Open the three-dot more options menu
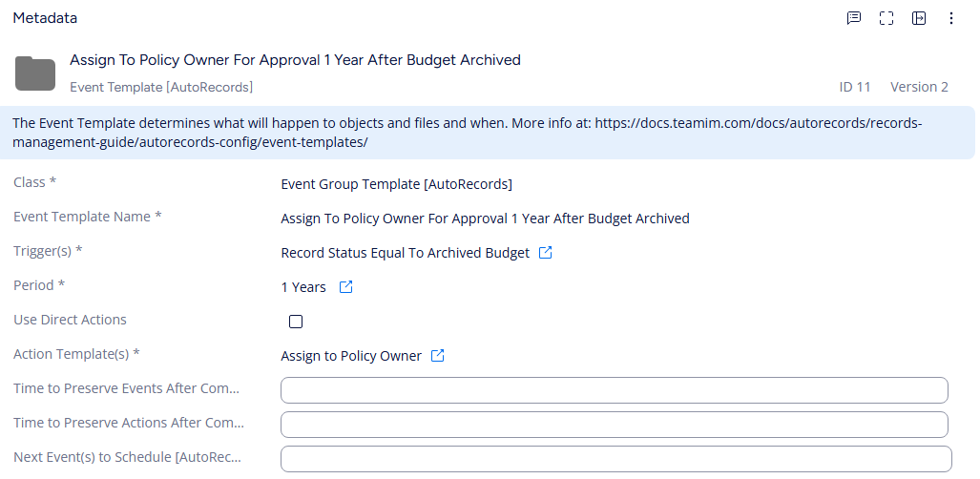 point(951,18)
